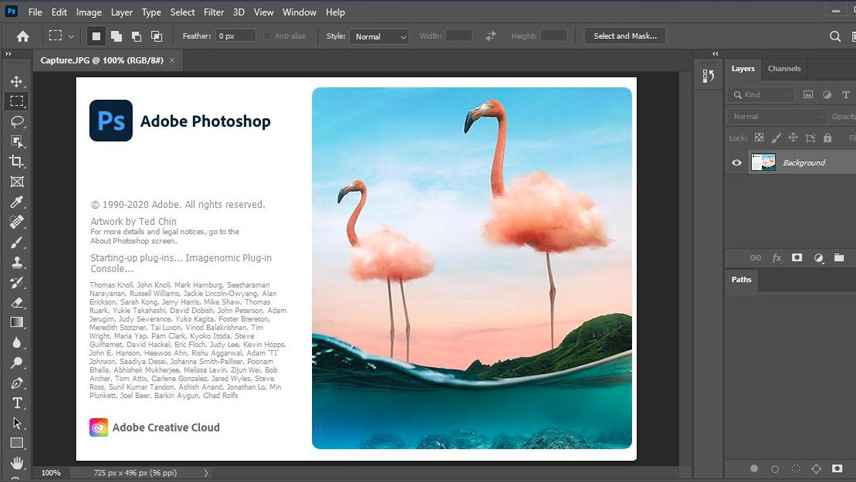This screenshot has width=856, height=482.
Task: Select the Rectangle shape tool
Action: click(x=16, y=443)
